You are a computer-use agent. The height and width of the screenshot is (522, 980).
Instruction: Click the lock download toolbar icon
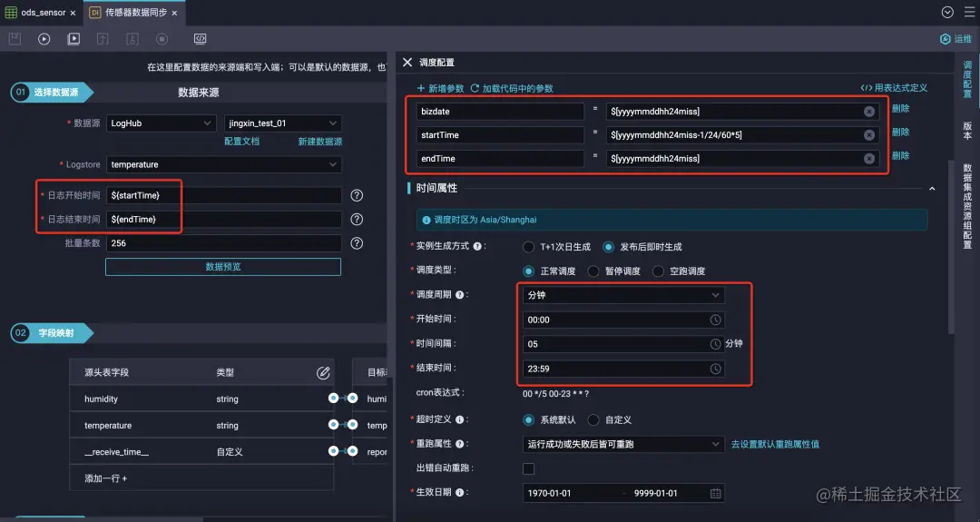(x=132, y=39)
